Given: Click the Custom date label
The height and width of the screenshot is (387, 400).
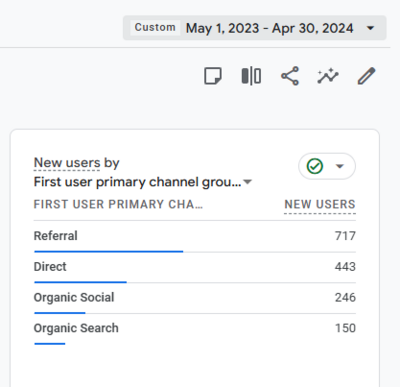Looking at the screenshot, I should pos(155,27).
